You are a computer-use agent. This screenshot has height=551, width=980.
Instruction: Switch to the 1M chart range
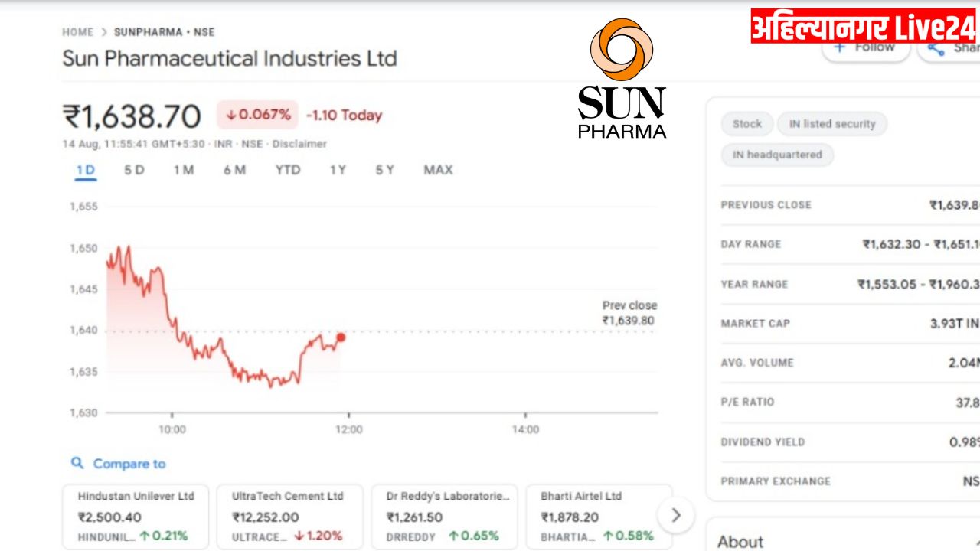pos(184,170)
